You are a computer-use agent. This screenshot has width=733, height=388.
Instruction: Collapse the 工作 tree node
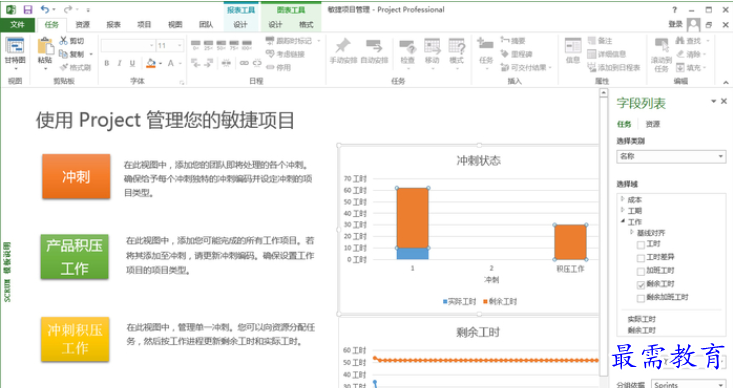click(x=623, y=221)
